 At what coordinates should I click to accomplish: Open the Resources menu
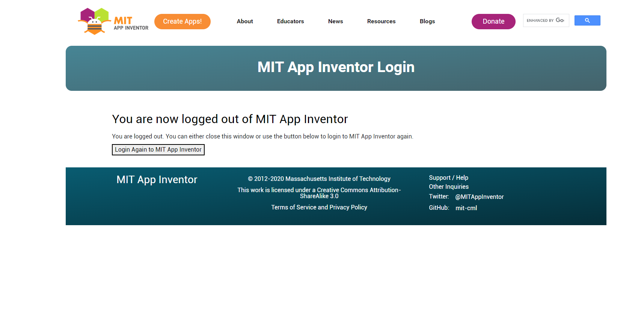[381, 21]
